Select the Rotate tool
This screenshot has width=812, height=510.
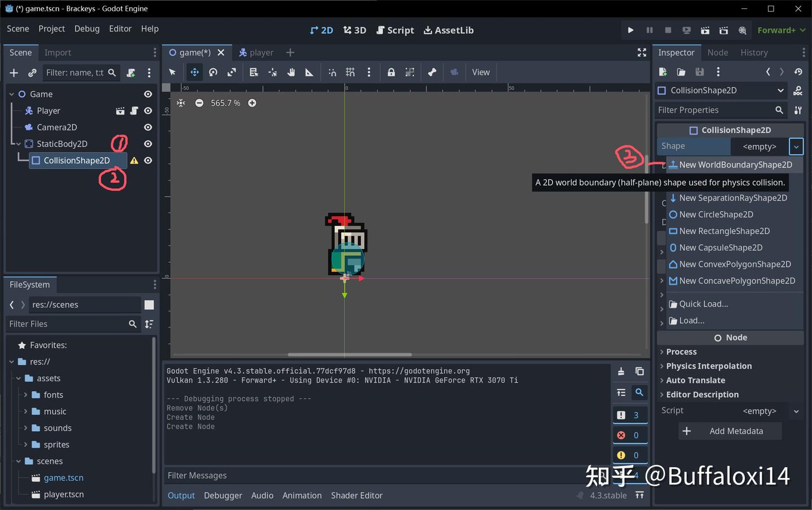213,72
